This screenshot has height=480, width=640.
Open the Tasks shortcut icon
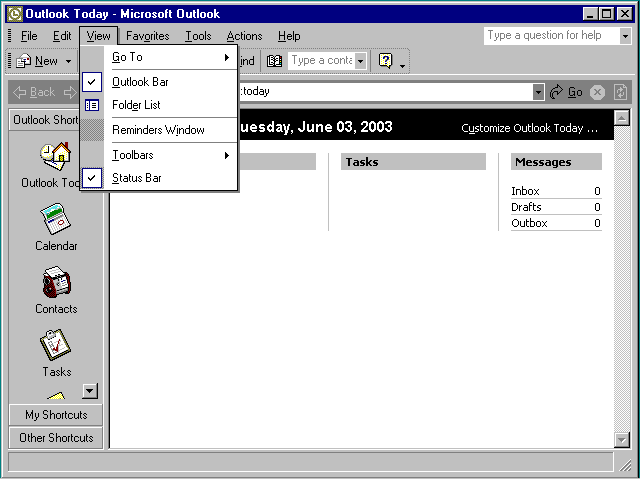(56, 345)
